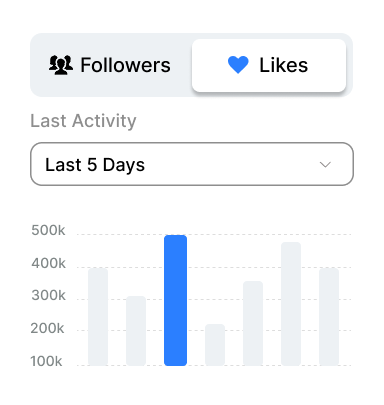384x405 pixels.
Task: Click the blue heart Likes icon
Action: coord(238,65)
